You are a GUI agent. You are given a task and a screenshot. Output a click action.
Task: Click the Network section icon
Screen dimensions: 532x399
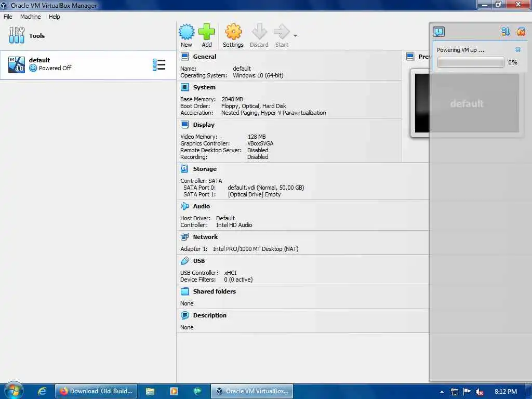pyautogui.click(x=184, y=236)
